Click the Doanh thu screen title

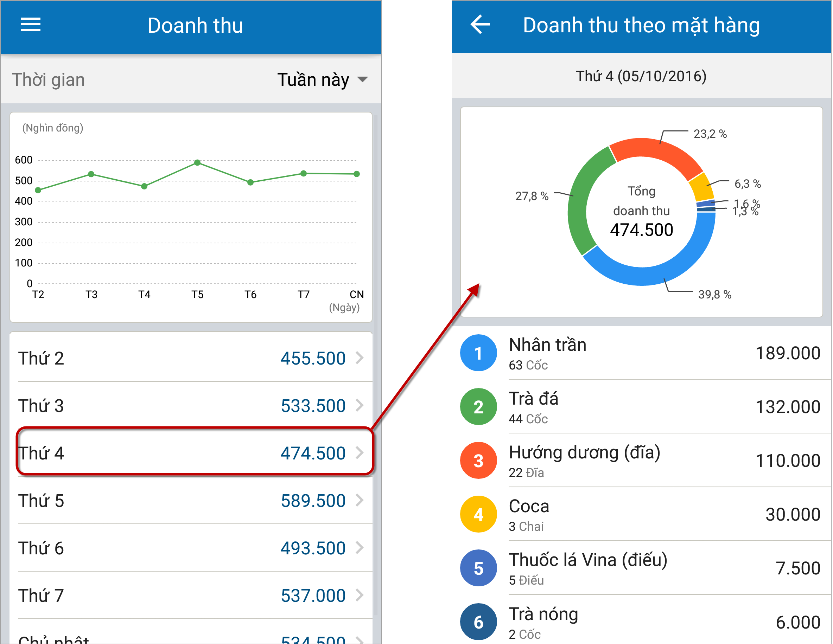pos(195,26)
